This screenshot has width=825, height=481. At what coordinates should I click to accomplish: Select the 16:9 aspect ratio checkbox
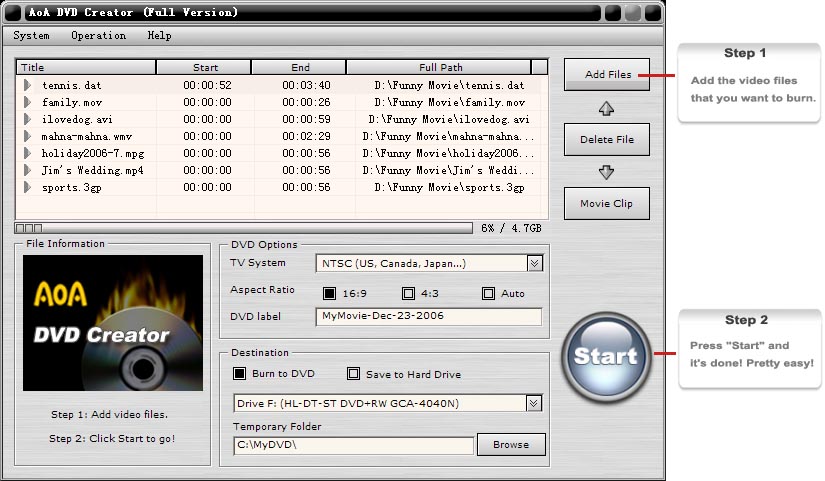[329, 294]
